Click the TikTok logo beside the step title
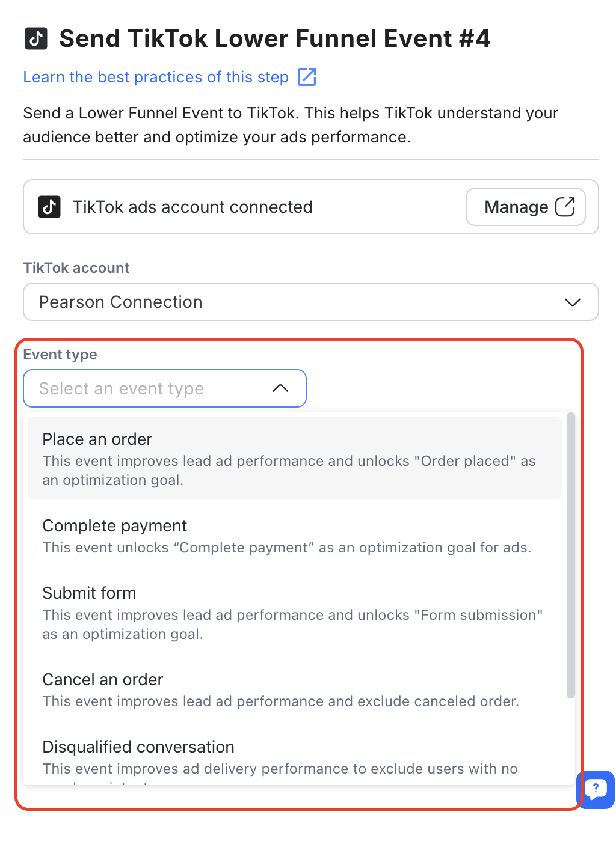 36,38
